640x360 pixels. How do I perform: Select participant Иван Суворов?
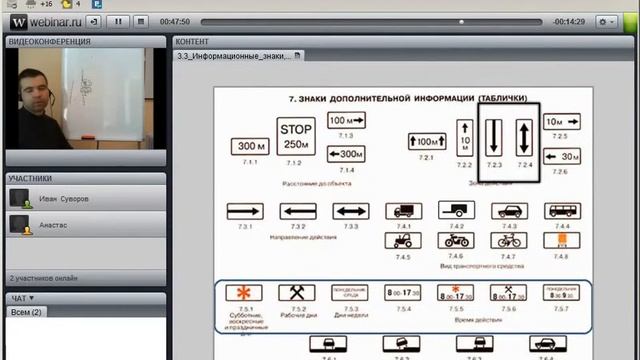click(x=86, y=199)
